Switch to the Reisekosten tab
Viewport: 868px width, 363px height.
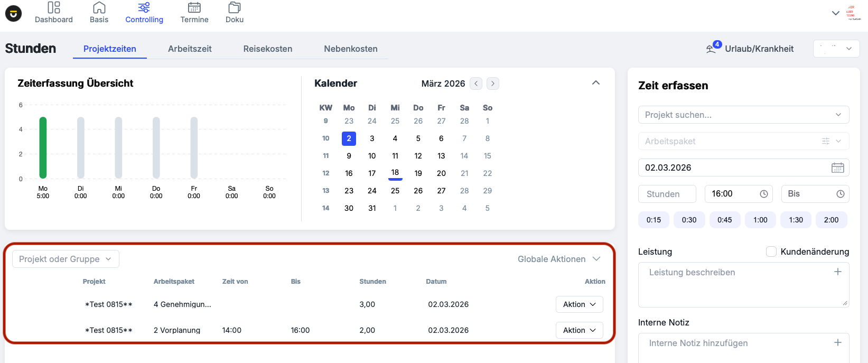267,49
